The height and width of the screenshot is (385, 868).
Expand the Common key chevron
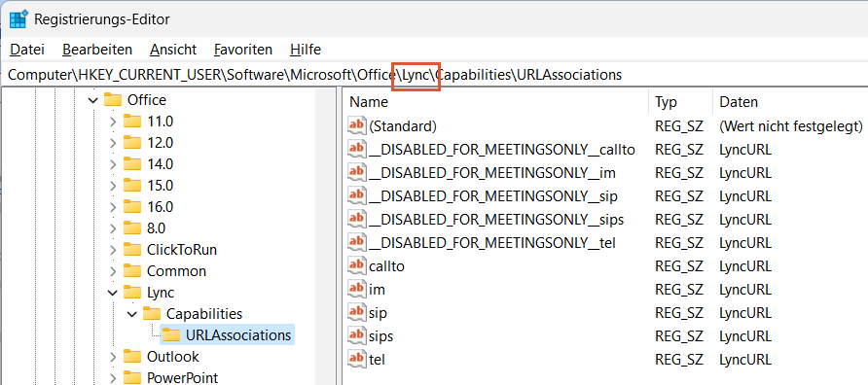click(x=113, y=271)
